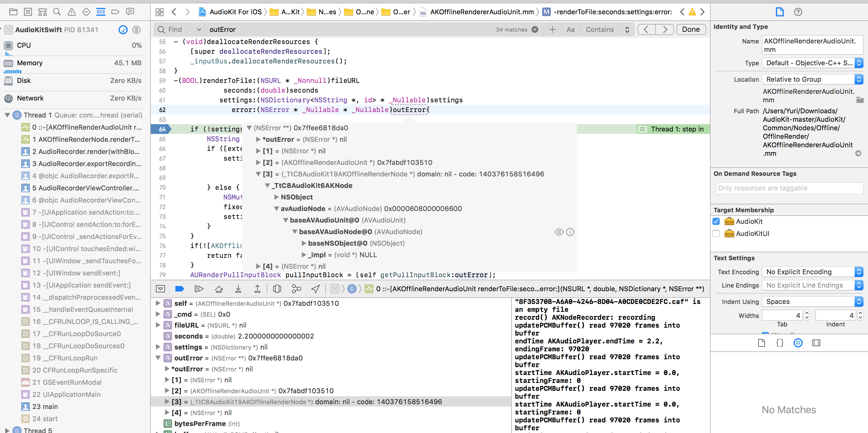Open the Report navigator icon
Image resolution: width=868 pixels, height=433 pixels.
pyautogui.click(x=130, y=12)
